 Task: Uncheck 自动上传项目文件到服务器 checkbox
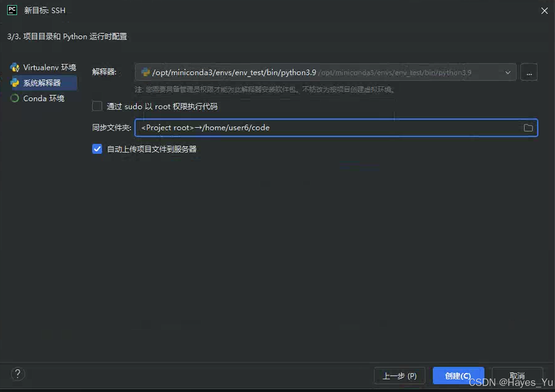click(x=97, y=149)
